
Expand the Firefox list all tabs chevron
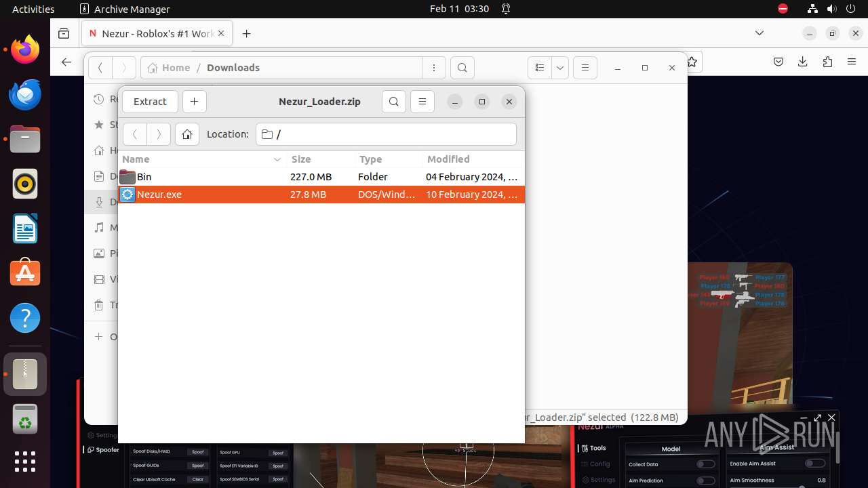click(x=759, y=33)
